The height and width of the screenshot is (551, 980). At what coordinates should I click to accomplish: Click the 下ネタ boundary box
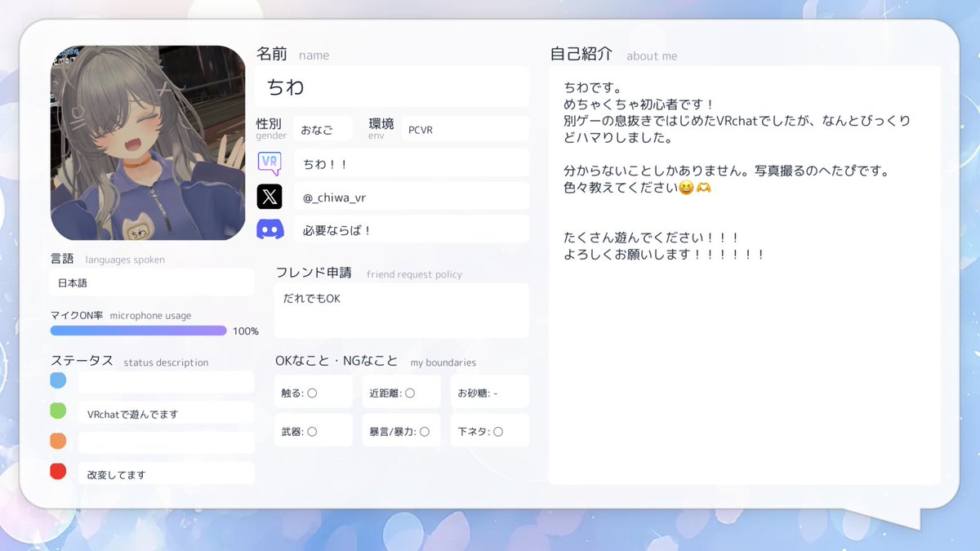point(489,430)
